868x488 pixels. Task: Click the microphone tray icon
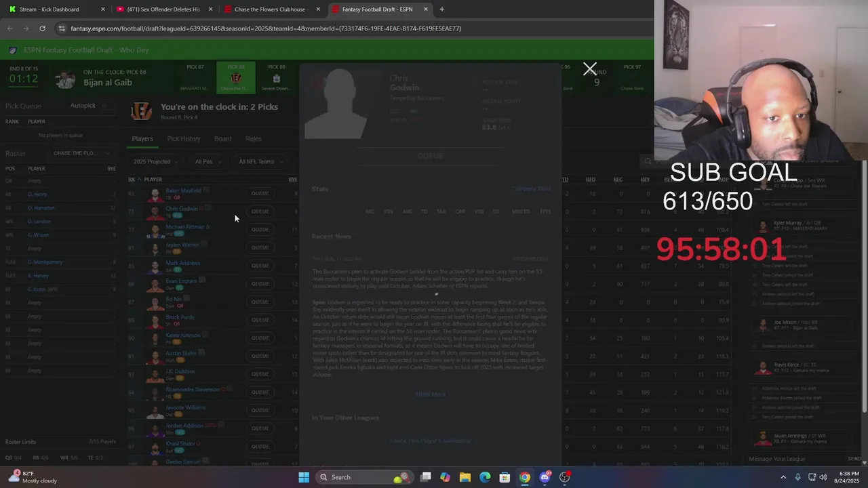click(798, 477)
